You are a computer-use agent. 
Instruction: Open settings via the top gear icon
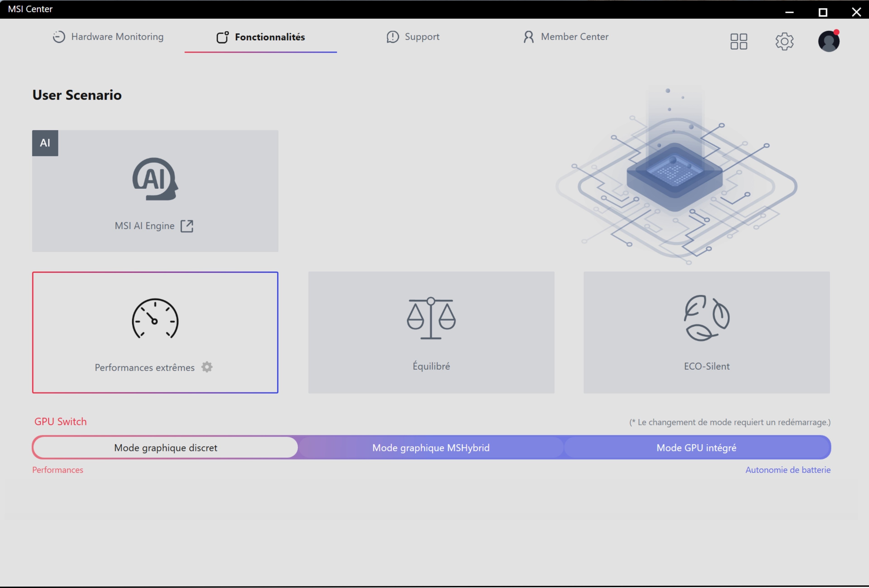pyautogui.click(x=784, y=41)
